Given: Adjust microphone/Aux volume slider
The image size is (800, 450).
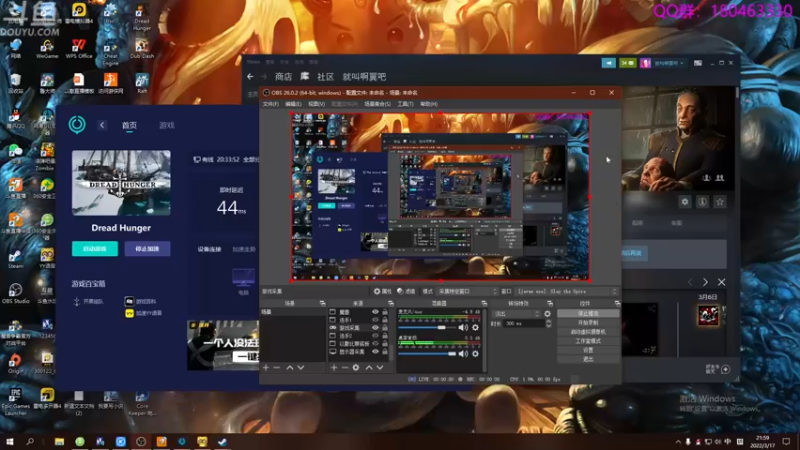Looking at the screenshot, I should coord(428,328).
